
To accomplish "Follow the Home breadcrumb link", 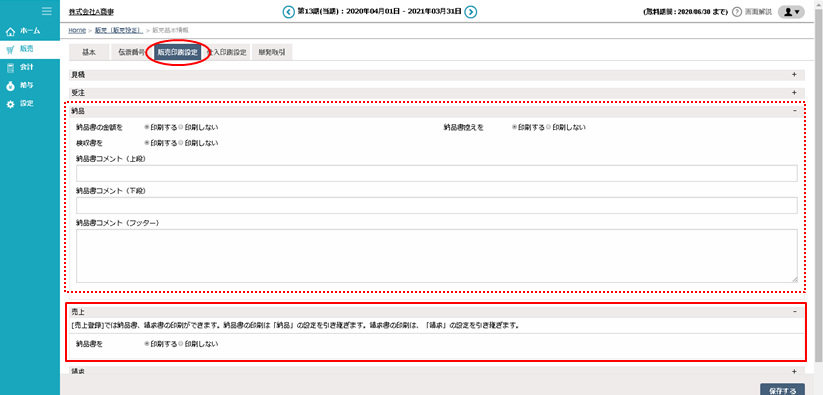I will (x=77, y=30).
